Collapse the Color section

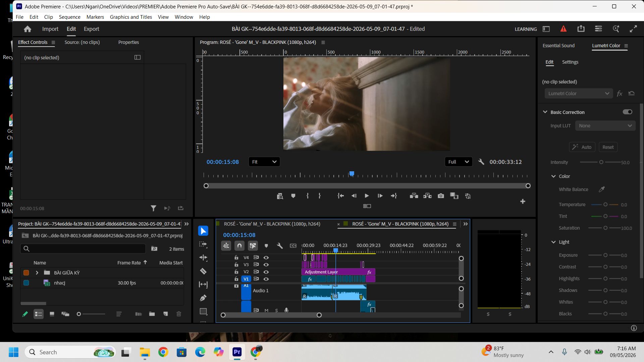click(553, 176)
